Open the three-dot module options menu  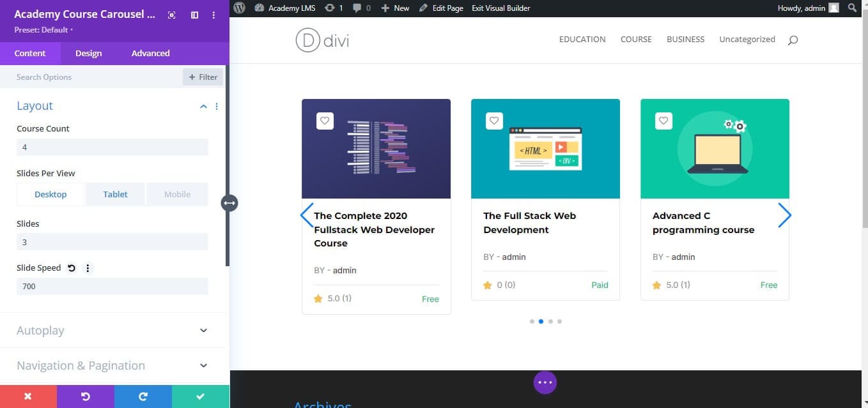(213, 15)
